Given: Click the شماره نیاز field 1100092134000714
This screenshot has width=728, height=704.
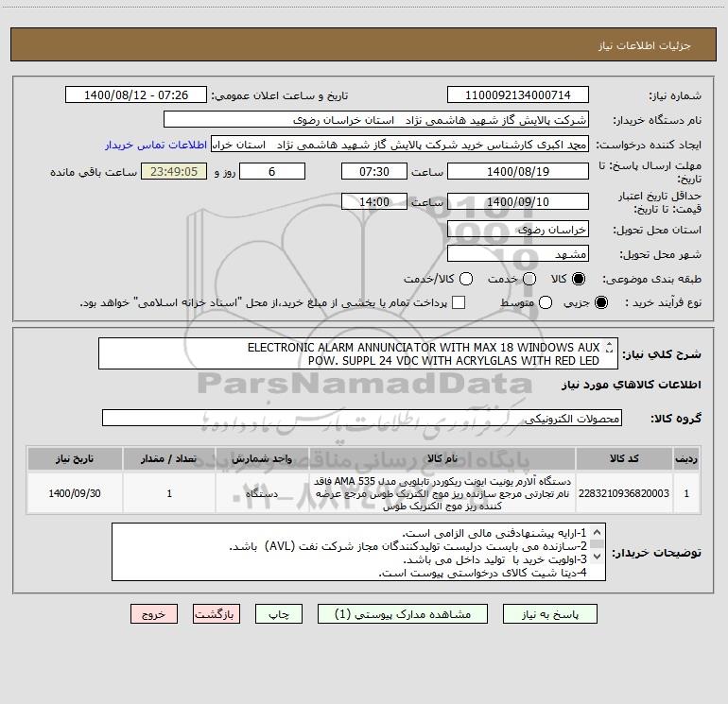Looking at the screenshot, I should (518, 94).
